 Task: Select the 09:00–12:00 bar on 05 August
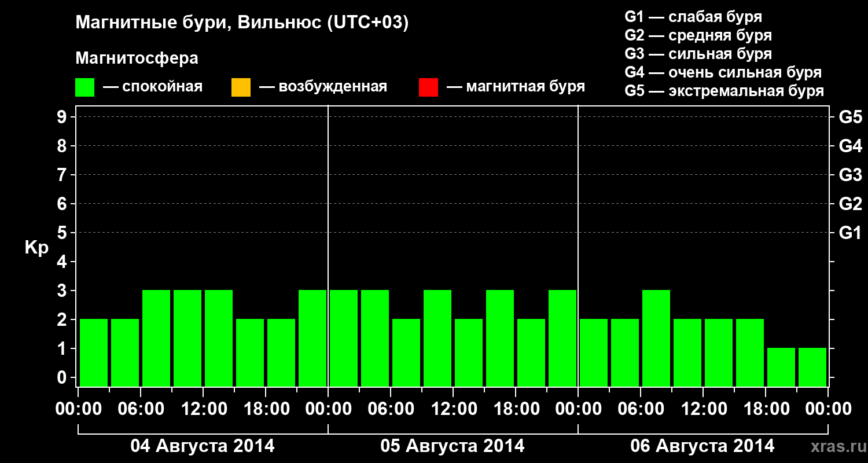click(x=437, y=338)
